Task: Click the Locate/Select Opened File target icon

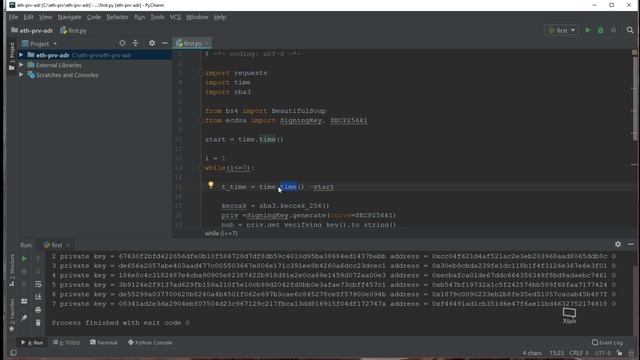Action: [122, 43]
